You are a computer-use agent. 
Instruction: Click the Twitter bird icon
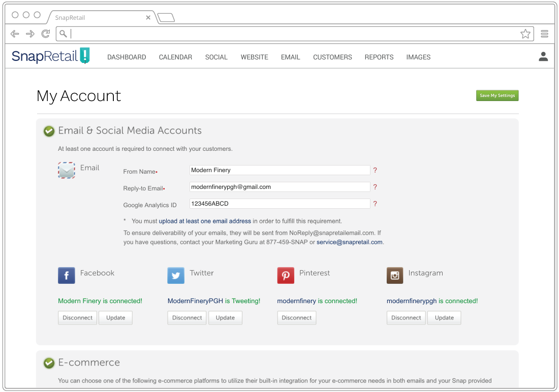pos(176,276)
